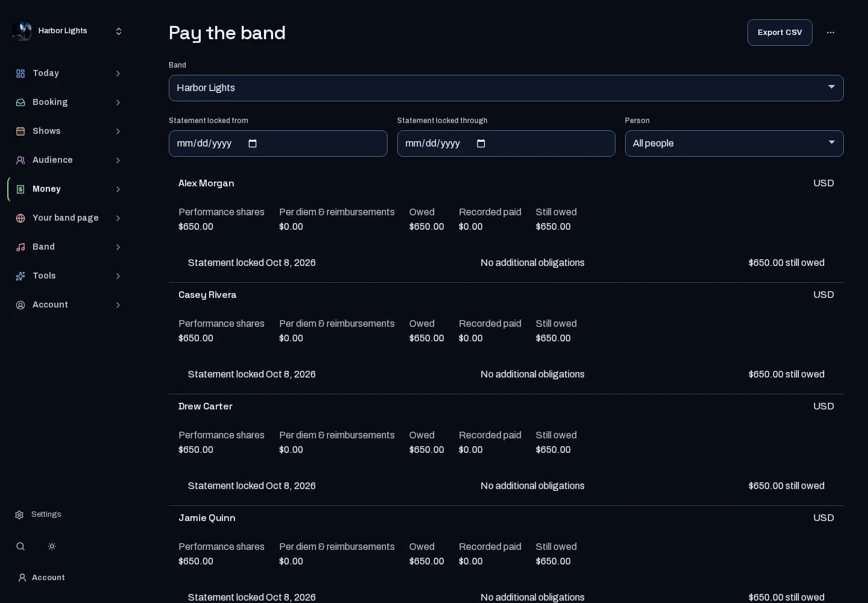Open calendar picker for Statement locked through

pyautogui.click(x=481, y=144)
